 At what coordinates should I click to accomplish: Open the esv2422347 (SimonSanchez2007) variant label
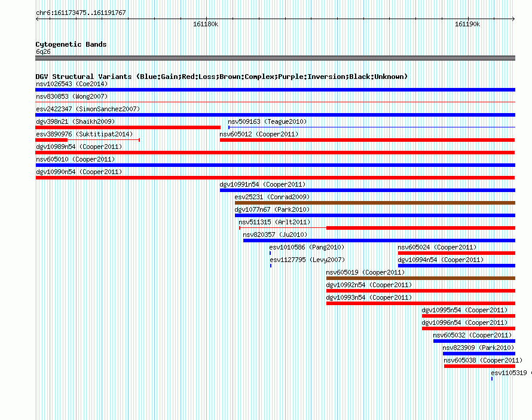click(88, 109)
